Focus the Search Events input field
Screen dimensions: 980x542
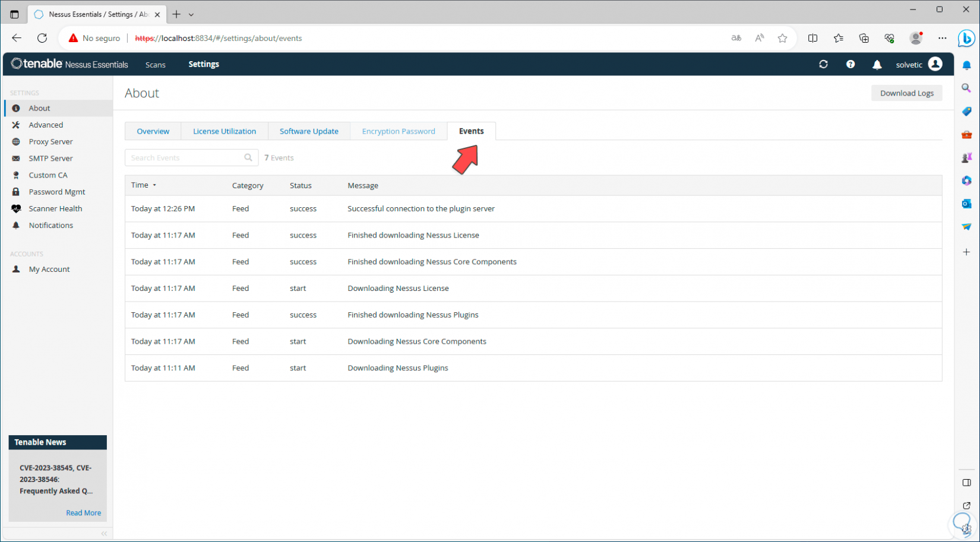click(191, 157)
